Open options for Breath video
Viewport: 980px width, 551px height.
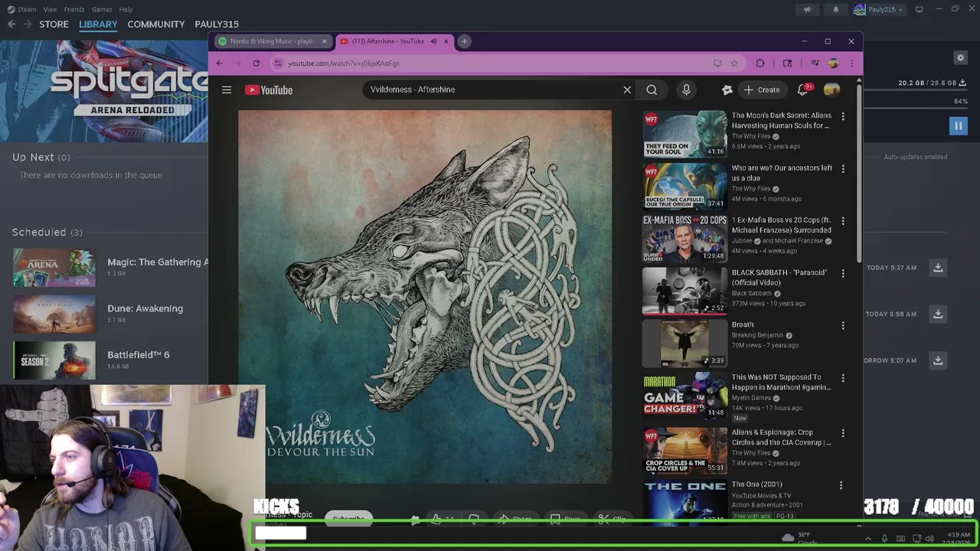[x=843, y=326]
